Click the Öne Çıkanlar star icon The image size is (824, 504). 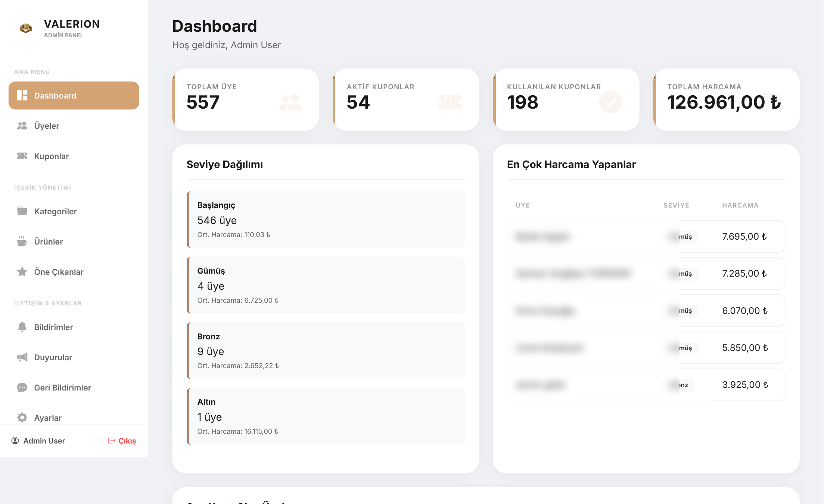click(22, 271)
